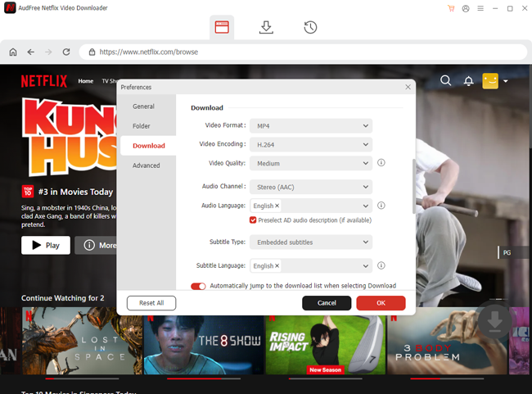Open the Audio Channel dropdown

(311, 187)
